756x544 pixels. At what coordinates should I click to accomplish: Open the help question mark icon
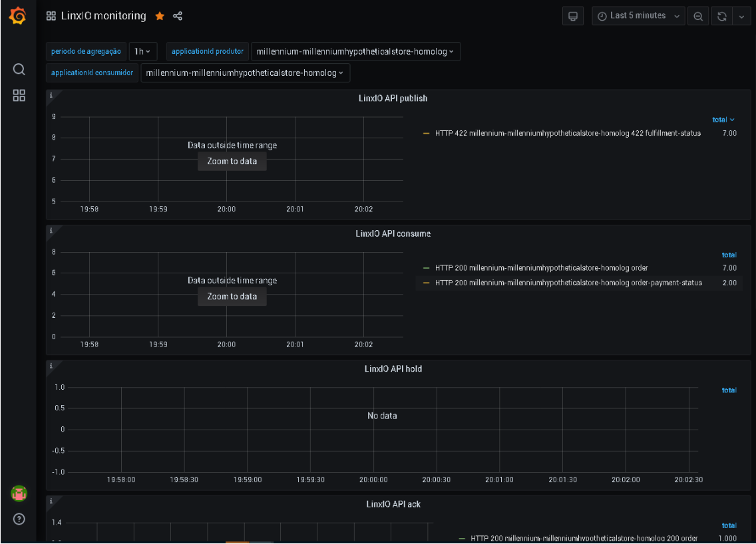pyautogui.click(x=19, y=519)
